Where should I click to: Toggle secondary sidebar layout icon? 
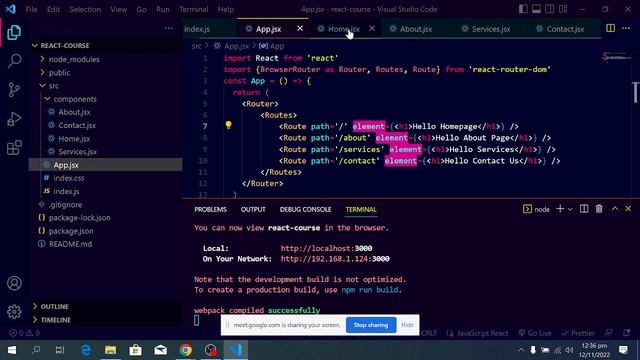click(550, 9)
